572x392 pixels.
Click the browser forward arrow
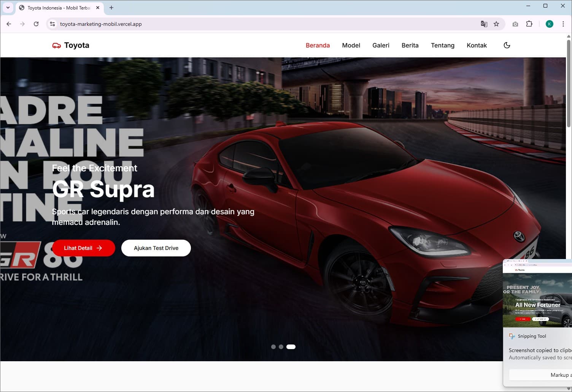(x=22, y=24)
